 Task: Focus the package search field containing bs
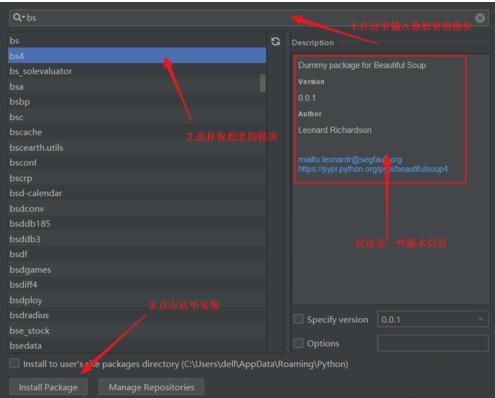click(248, 18)
